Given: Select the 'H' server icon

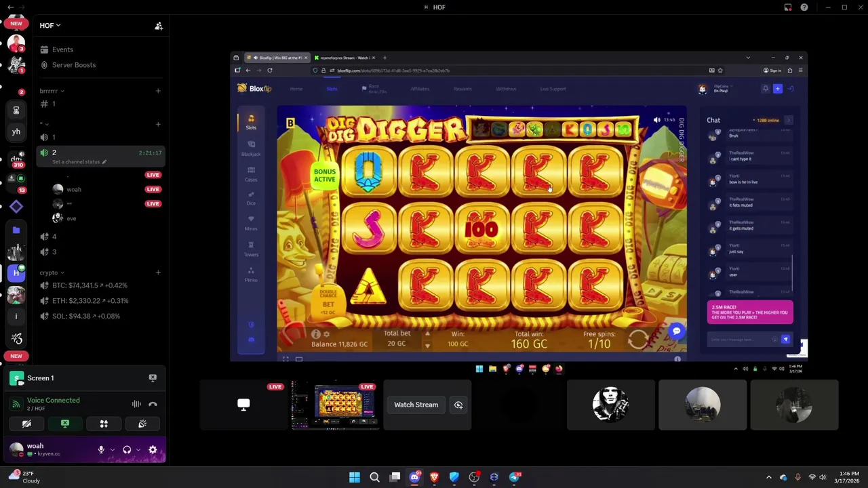Looking at the screenshot, I should pyautogui.click(x=16, y=272).
